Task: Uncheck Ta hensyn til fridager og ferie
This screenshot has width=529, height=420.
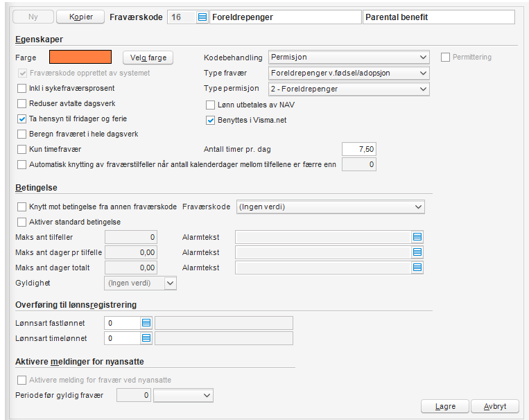Action: coord(22,119)
